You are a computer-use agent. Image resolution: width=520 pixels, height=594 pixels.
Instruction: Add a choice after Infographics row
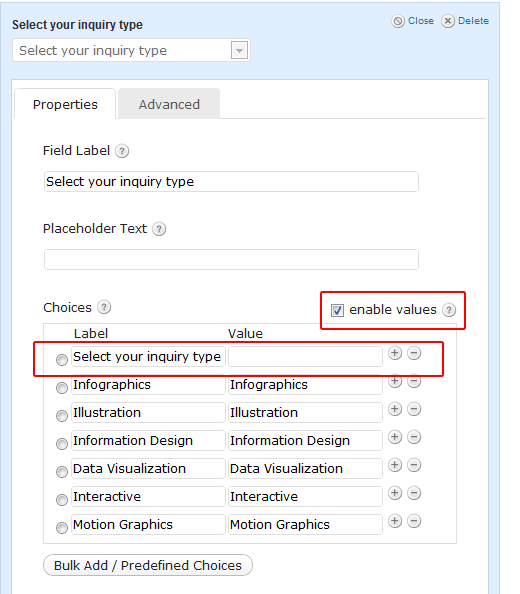click(395, 381)
